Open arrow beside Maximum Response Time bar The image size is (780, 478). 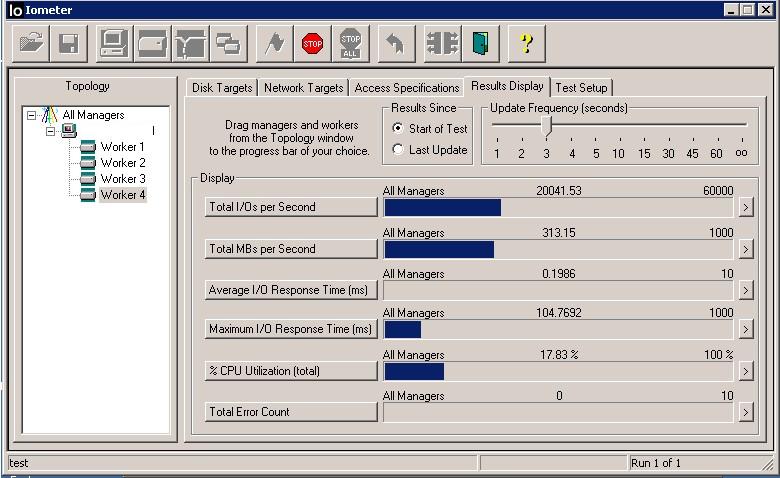(745, 329)
